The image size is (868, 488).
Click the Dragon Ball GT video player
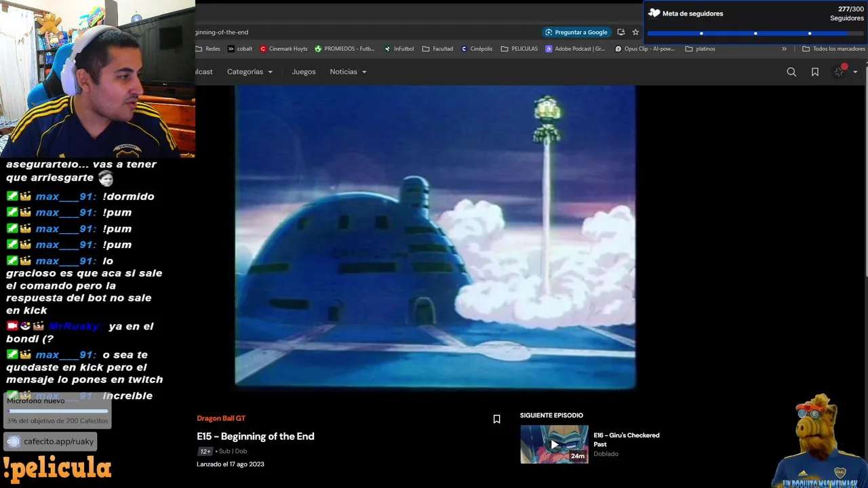[x=435, y=237]
